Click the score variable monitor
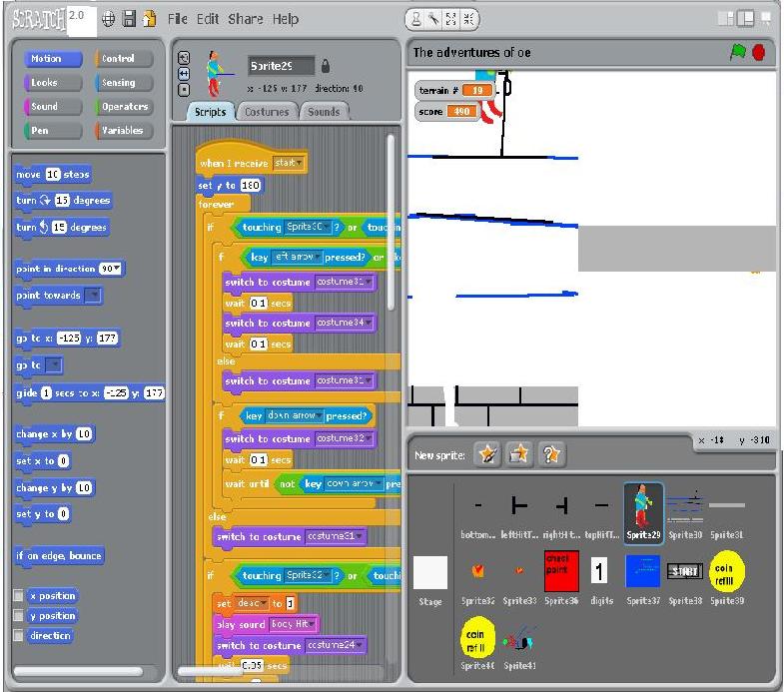784x692 pixels. pyautogui.click(x=446, y=112)
